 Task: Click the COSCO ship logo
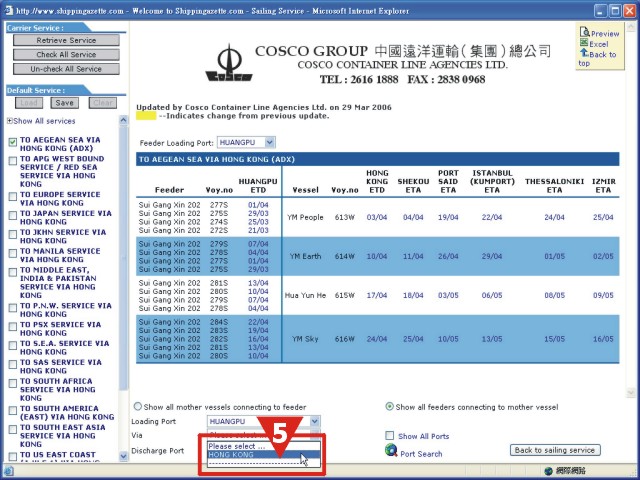[229, 63]
